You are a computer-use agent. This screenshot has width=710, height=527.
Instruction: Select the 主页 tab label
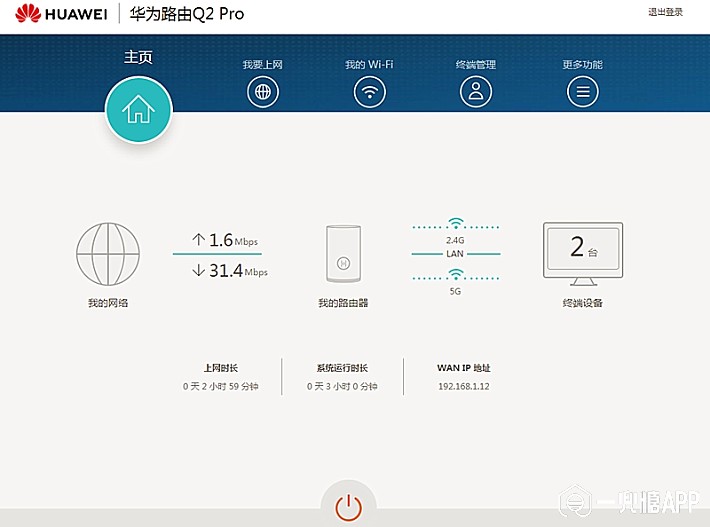(x=138, y=57)
